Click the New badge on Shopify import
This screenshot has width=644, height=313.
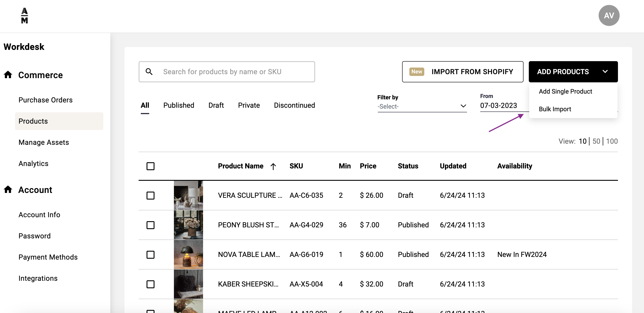(x=416, y=72)
